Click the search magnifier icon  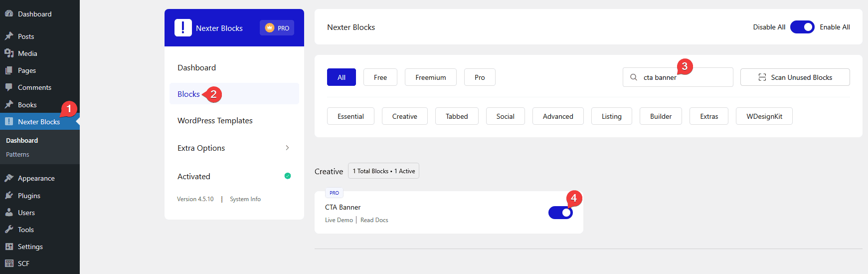[634, 77]
